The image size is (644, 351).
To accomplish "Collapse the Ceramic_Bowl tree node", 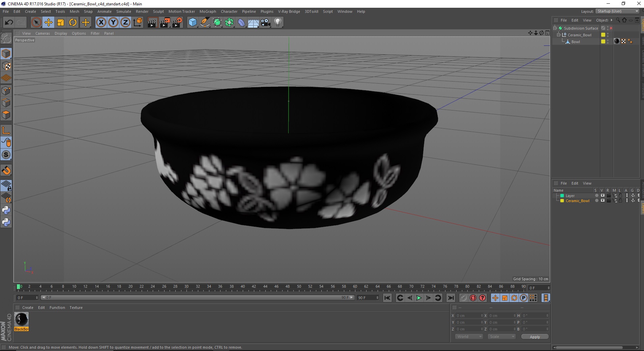I will click(x=558, y=35).
